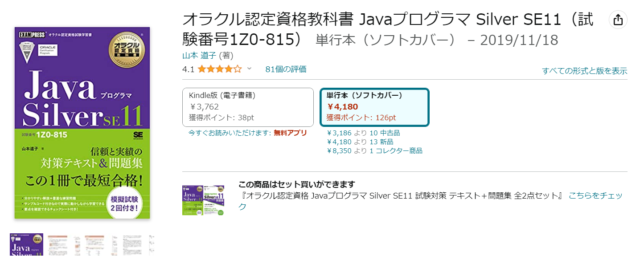
Task: Select the Kindle版 (電子書籍) format option
Action: pos(248,107)
